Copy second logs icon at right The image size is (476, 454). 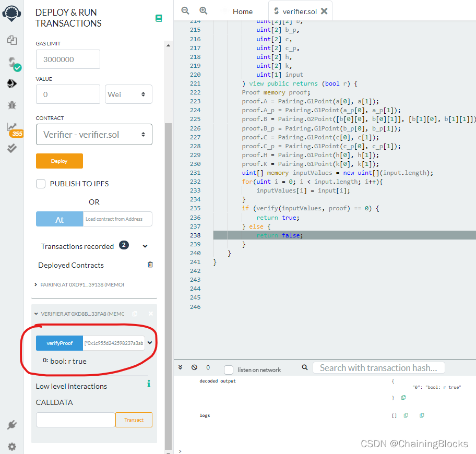click(x=422, y=415)
